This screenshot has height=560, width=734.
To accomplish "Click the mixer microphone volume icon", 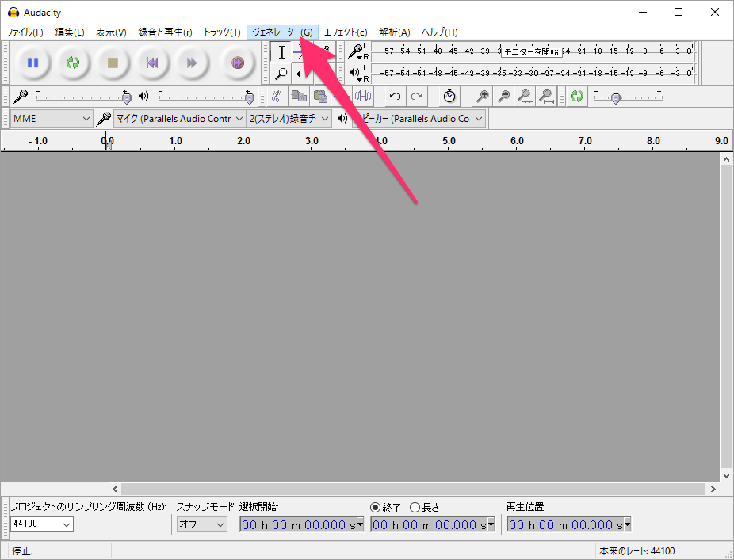I will click(20, 97).
